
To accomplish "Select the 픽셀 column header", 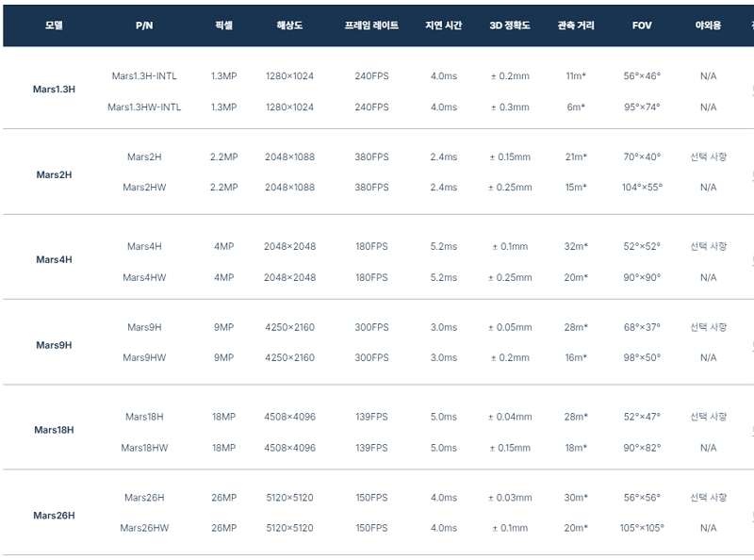I will [224, 25].
